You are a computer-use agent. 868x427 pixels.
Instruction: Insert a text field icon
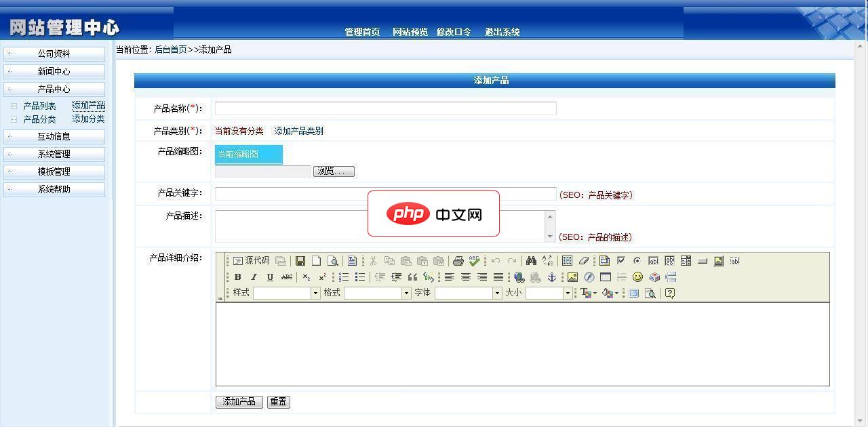(653, 261)
